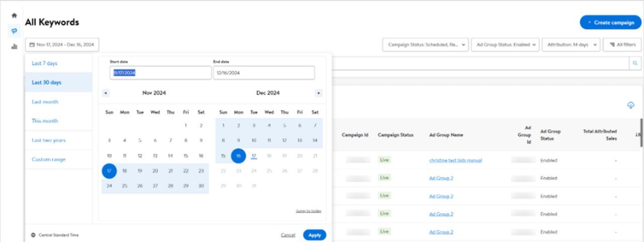The width and height of the screenshot is (644, 242).
Task: Select December 16 in calendar
Action: point(238,156)
